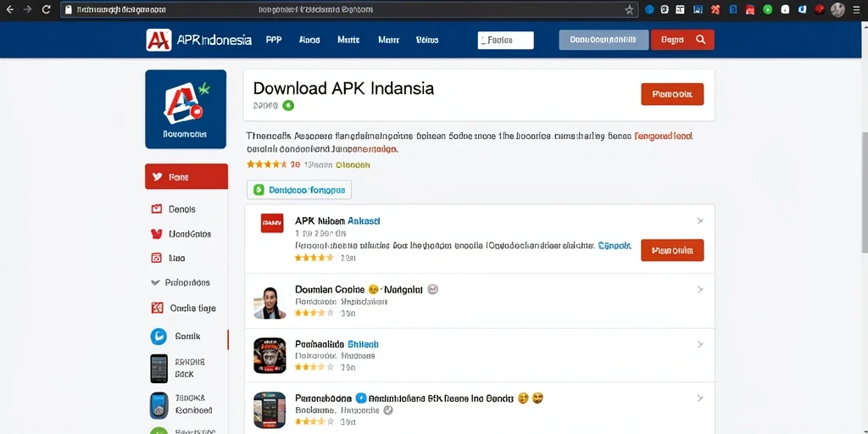Expand the 'Paronshoone' row chevron
Image resolution: width=868 pixels, height=434 pixels.
(699, 398)
